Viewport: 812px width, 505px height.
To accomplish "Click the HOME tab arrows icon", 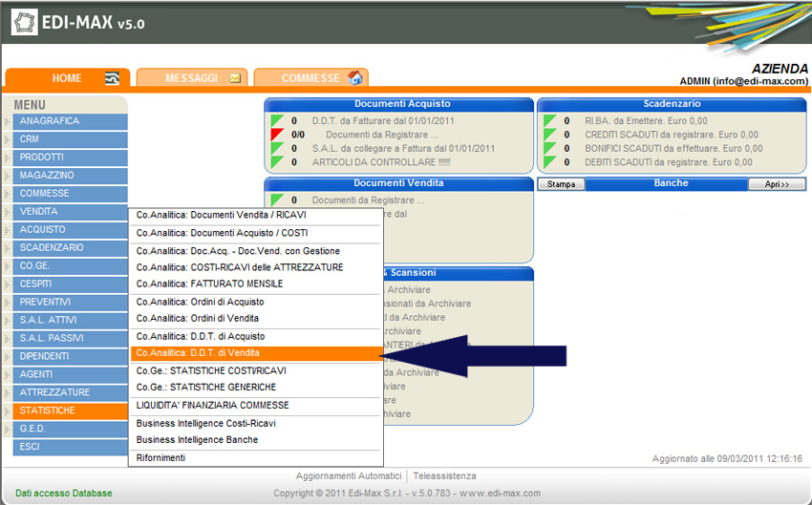I will pos(112,78).
